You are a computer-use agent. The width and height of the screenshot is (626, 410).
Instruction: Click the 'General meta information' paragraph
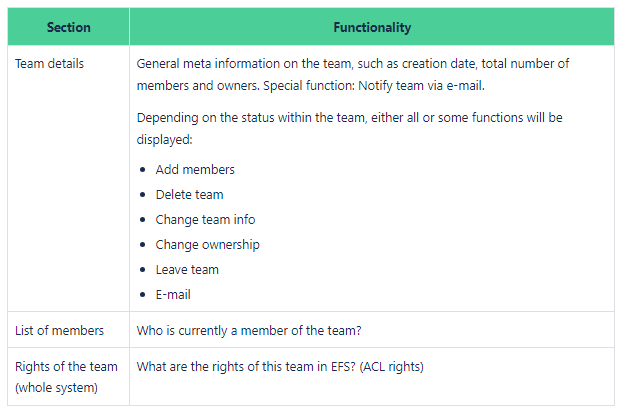click(x=353, y=75)
